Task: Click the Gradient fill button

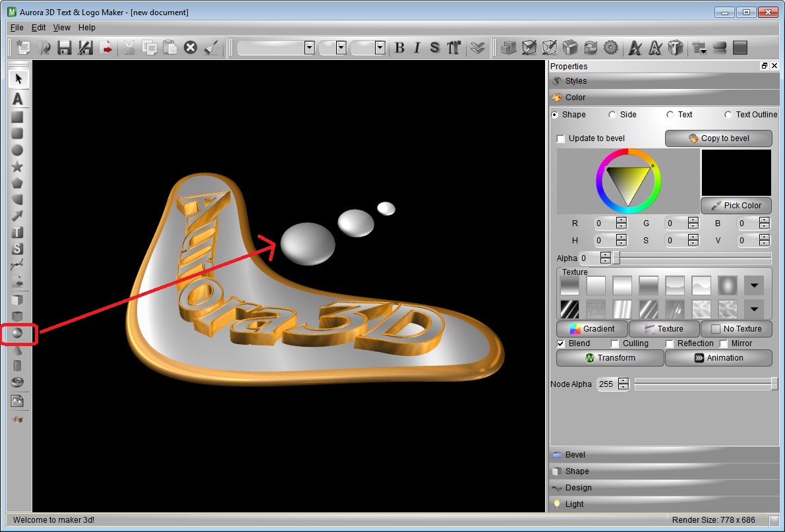Action: click(591, 328)
